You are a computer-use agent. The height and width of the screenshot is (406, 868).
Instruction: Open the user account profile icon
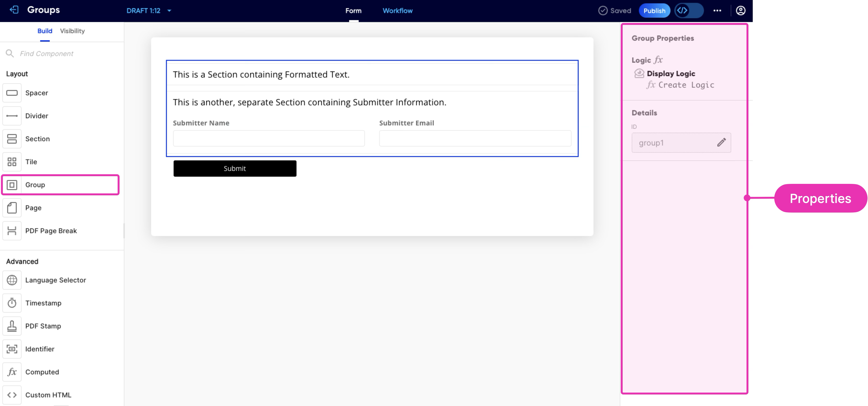[x=740, y=11]
